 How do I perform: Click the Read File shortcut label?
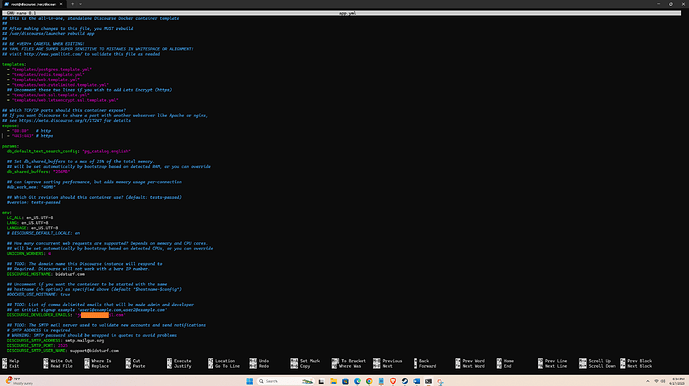click(x=61, y=366)
